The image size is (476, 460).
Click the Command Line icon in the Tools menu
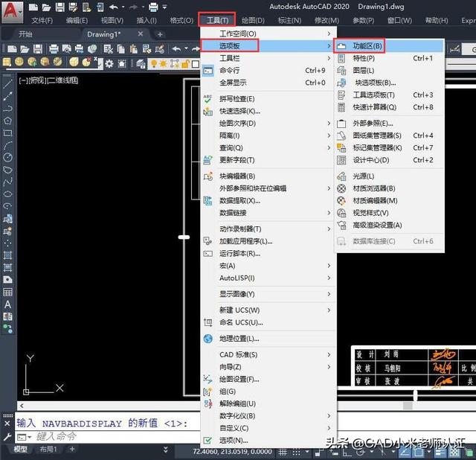208,71
